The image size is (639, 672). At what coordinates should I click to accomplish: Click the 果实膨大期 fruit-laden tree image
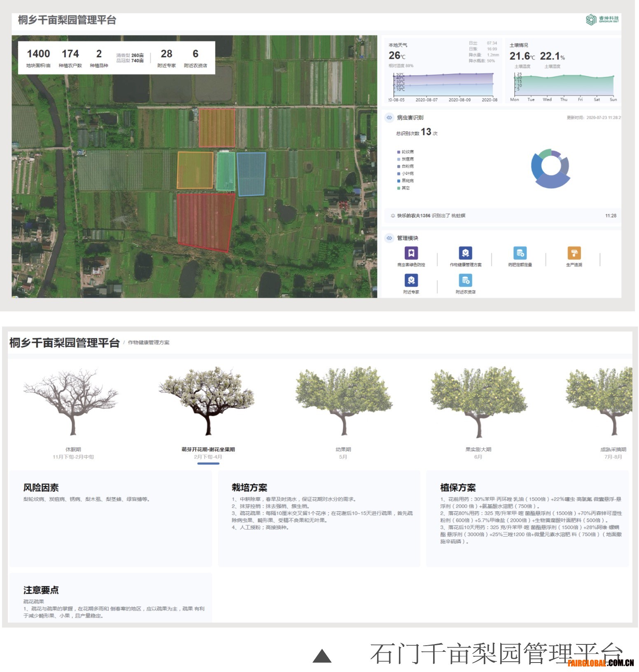(478, 402)
